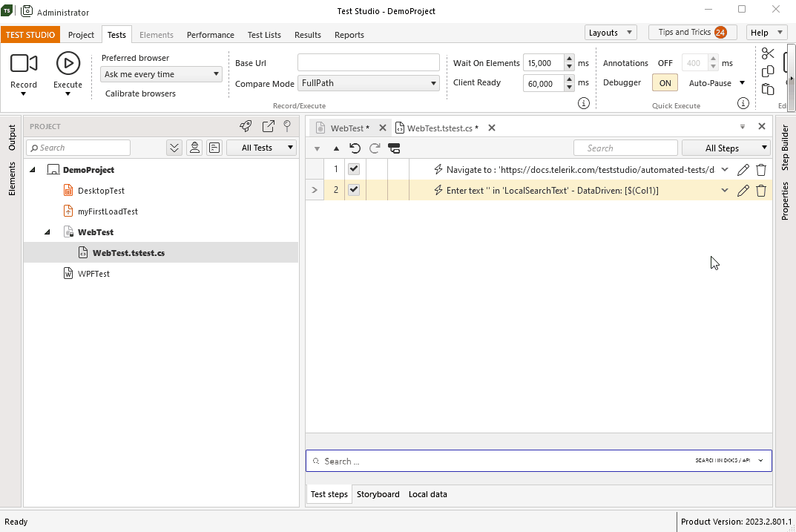Switch to the Storyboard tab
The image size is (796, 532).
point(378,494)
